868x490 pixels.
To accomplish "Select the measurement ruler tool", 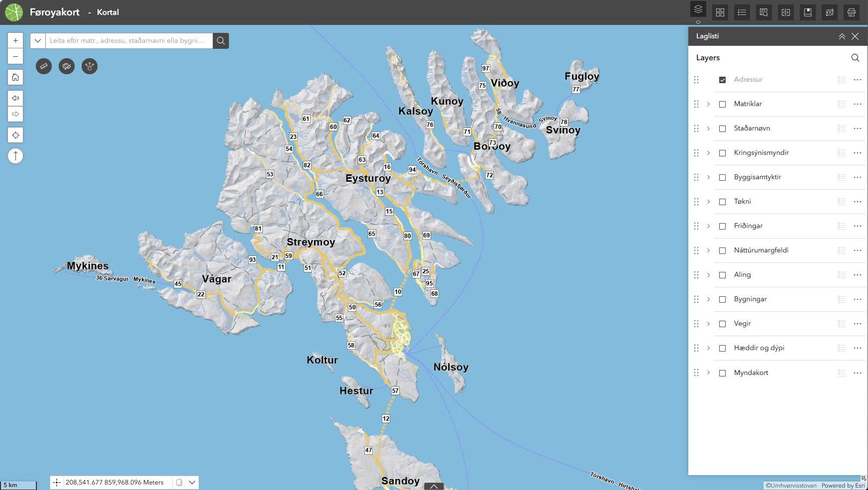I will [44, 66].
